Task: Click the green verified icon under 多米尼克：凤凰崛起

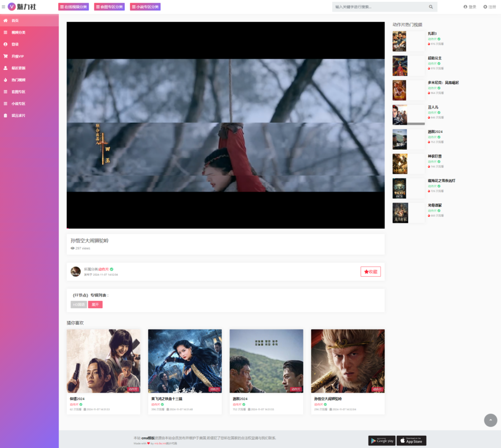Action: (x=439, y=88)
